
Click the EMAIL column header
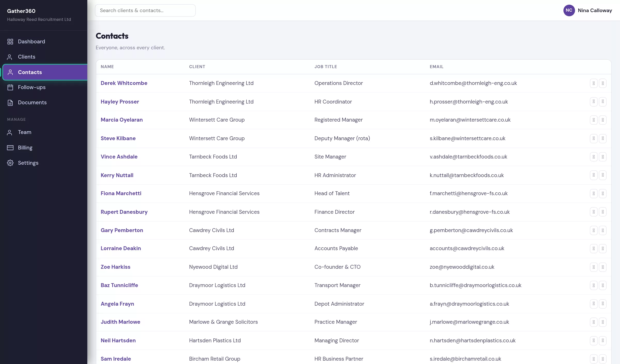coord(436,67)
